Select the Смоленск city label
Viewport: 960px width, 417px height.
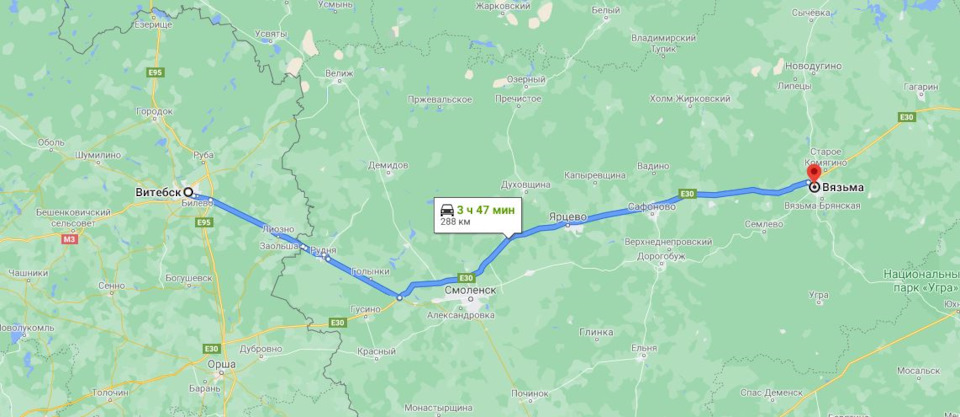pos(471,290)
